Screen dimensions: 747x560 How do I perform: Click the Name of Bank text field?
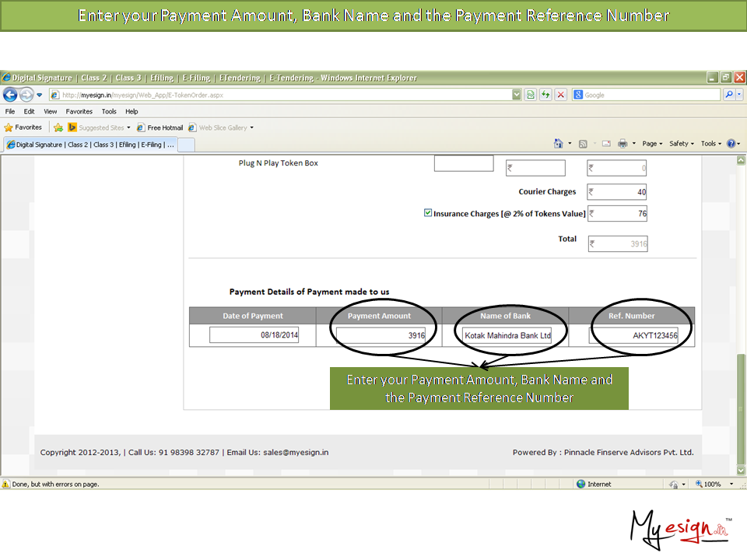pyautogui.click(x=507, y=335)
